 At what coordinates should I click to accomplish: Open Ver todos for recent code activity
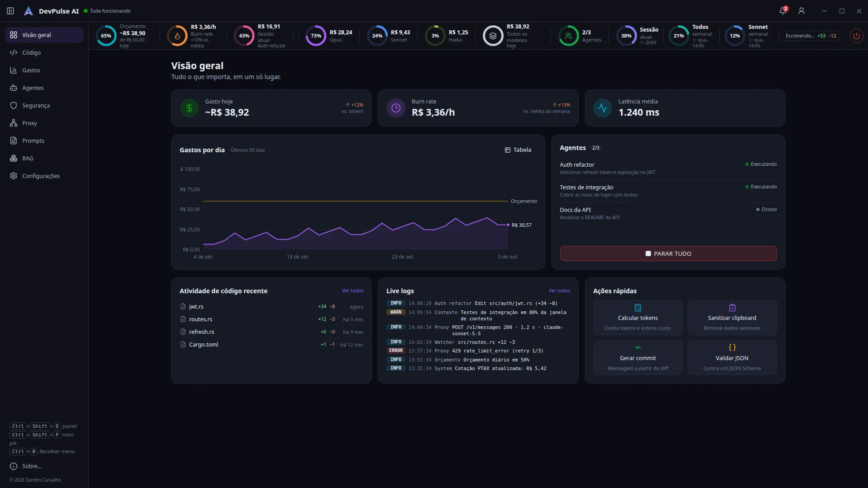click(x=353, y=291)
